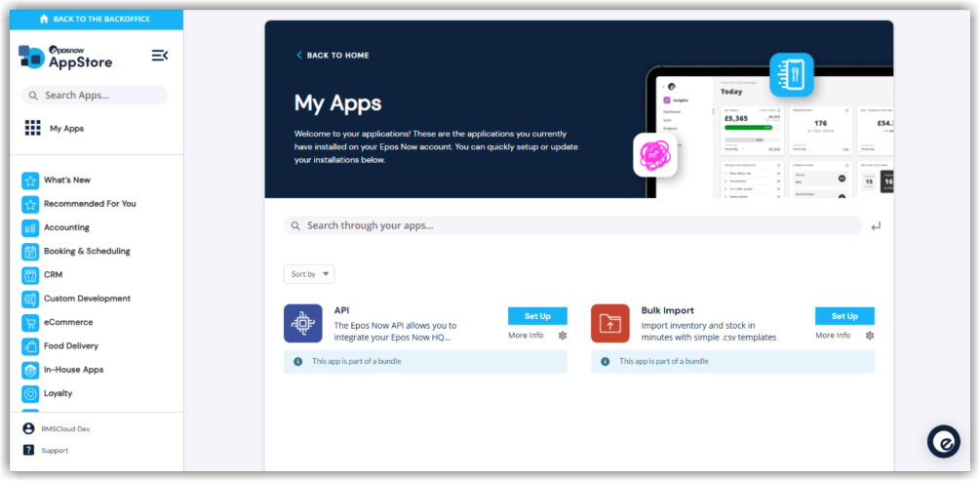Click the Bulk Import folder icon

(x=610, y=323)
